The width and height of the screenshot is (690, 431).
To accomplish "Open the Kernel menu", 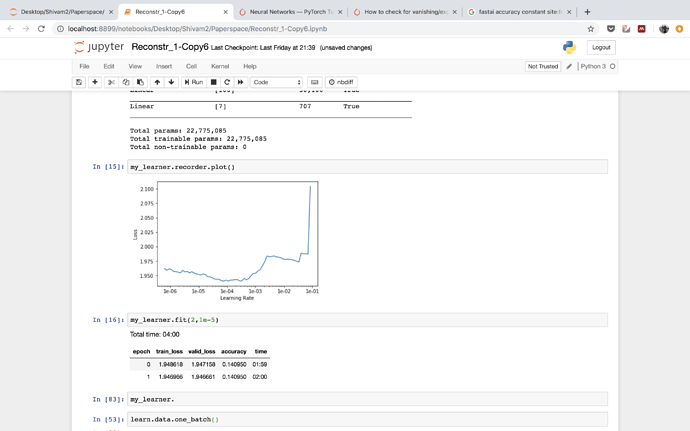I will coord(220,66).
